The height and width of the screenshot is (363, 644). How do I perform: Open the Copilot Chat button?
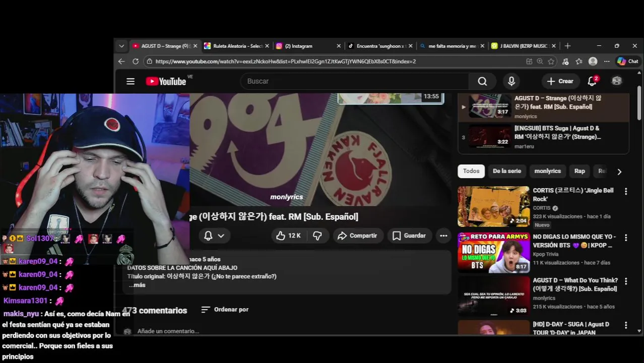(628, 61)
